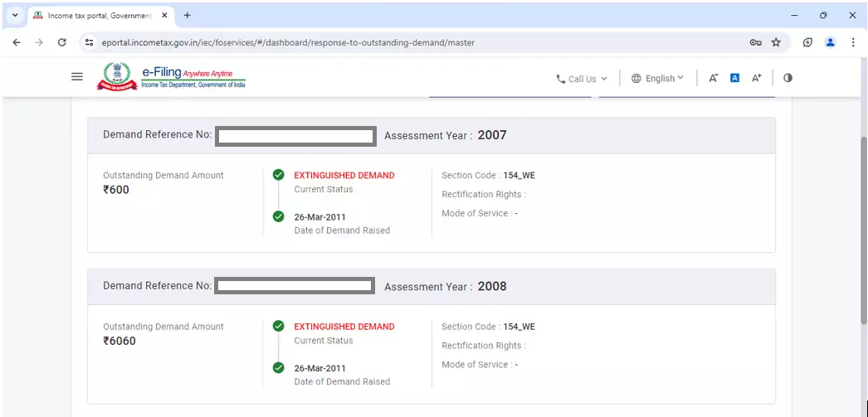Bookmark this page with star icon
This screenshot has width=868, height=417.
pyautogui.click(x=776, y=42)
